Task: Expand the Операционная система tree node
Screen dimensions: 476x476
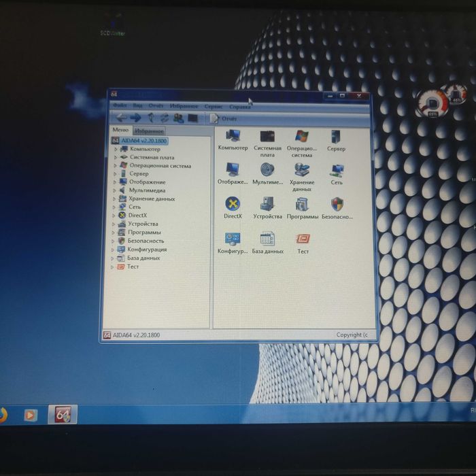Action: pos(116,165)
